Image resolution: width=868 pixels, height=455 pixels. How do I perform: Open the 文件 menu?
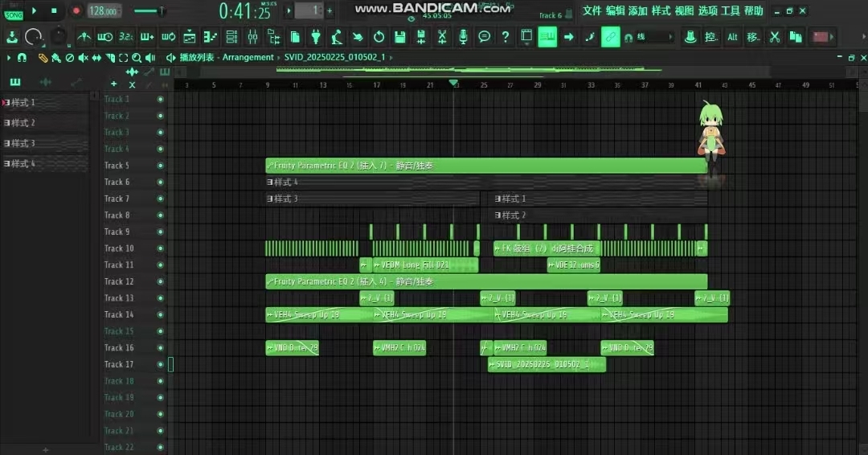tap(592, 11)
